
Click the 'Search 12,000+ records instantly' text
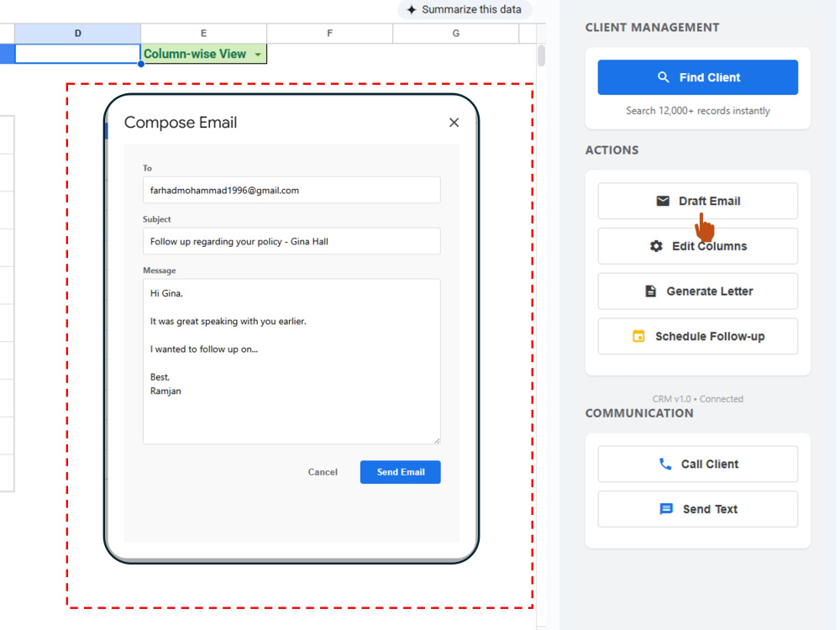(697, 111)
